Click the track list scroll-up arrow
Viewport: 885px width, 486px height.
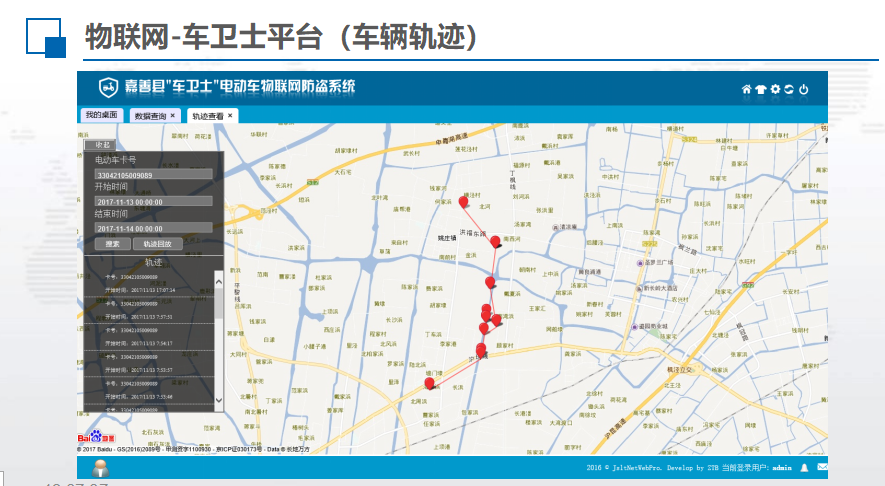pyautogui.click(x=219, y=281)
